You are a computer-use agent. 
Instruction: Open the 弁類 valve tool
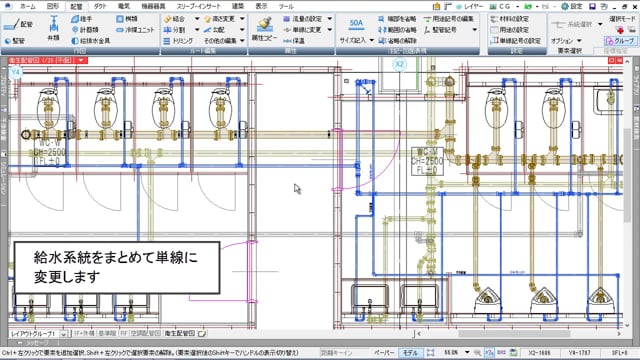[53, 29]
